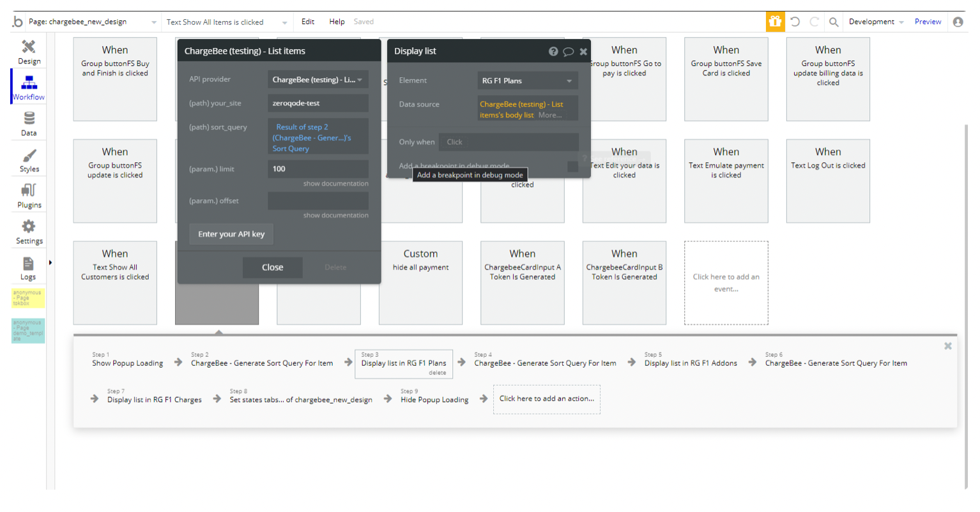Screen dimensions: 980x512
Task: Select the Workflow sidebar icon
Action: pos(29,87)
